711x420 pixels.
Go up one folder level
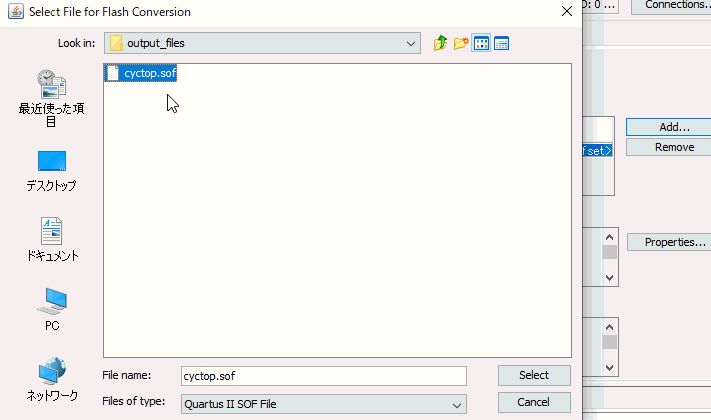click(440, 43)
